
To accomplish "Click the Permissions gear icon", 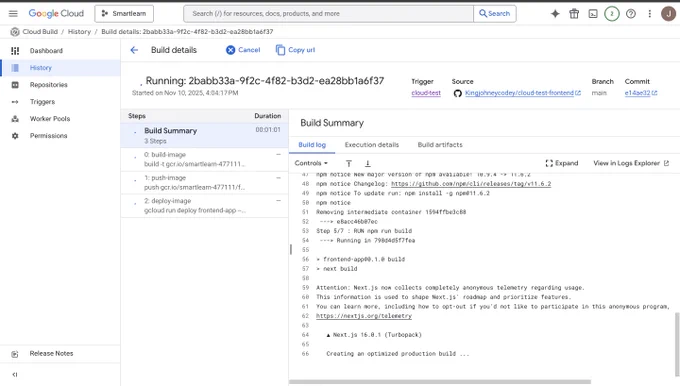I will pyautogui.click(x=15, y=136).
